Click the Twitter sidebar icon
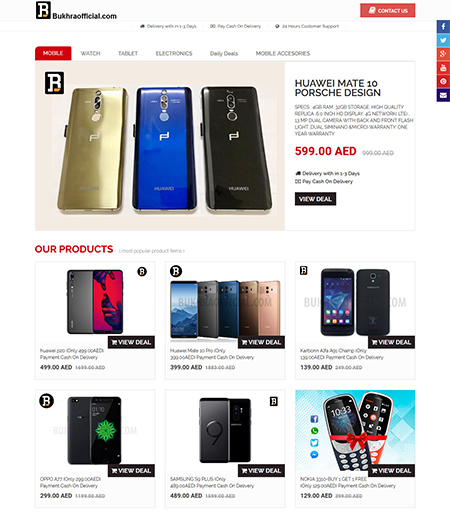 point(443,40)
